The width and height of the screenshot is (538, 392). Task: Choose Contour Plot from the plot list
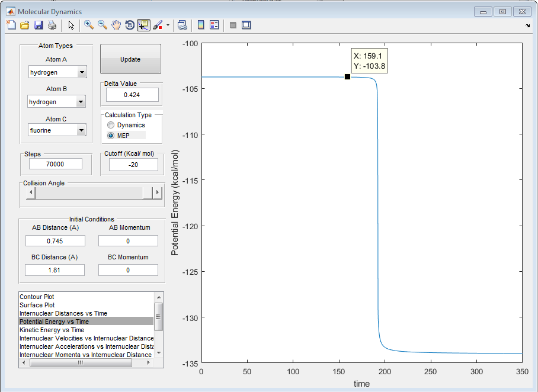37,297
